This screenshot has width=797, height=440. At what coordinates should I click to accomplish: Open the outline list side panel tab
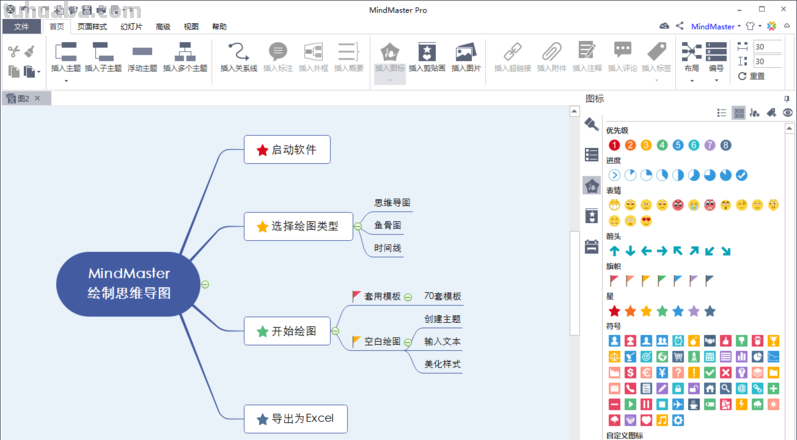591,154
